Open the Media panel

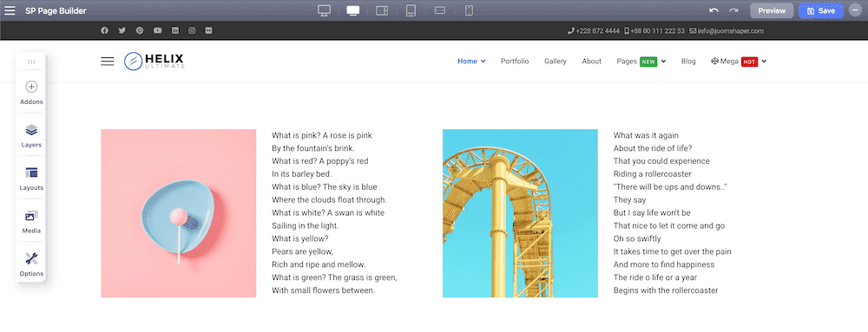coord(31,222)
